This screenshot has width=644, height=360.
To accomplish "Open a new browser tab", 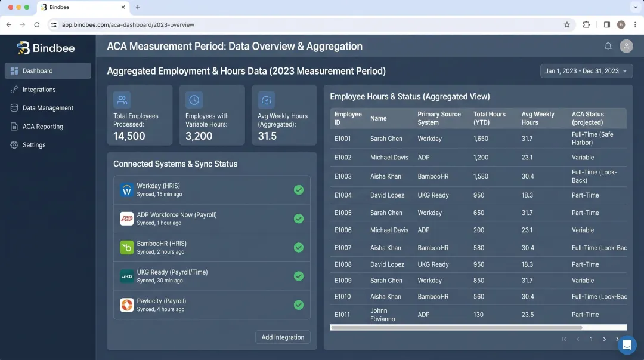I will pos(138,7).
